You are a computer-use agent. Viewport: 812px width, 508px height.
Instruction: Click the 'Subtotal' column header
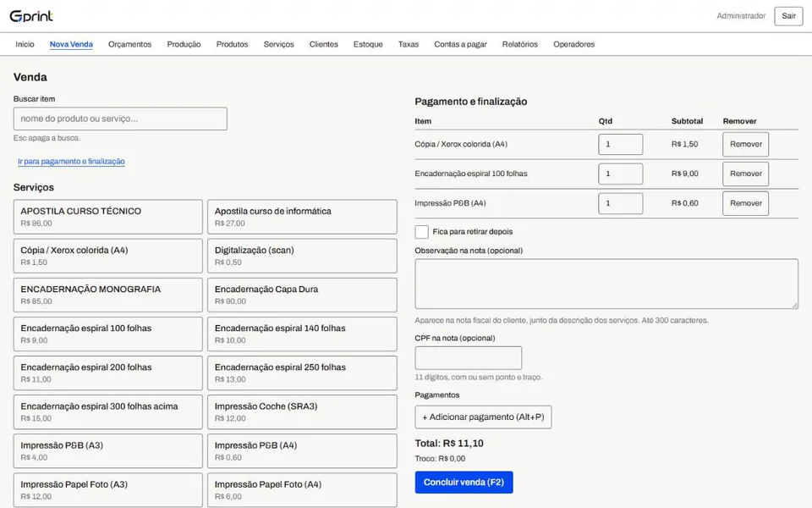(687, 121)
